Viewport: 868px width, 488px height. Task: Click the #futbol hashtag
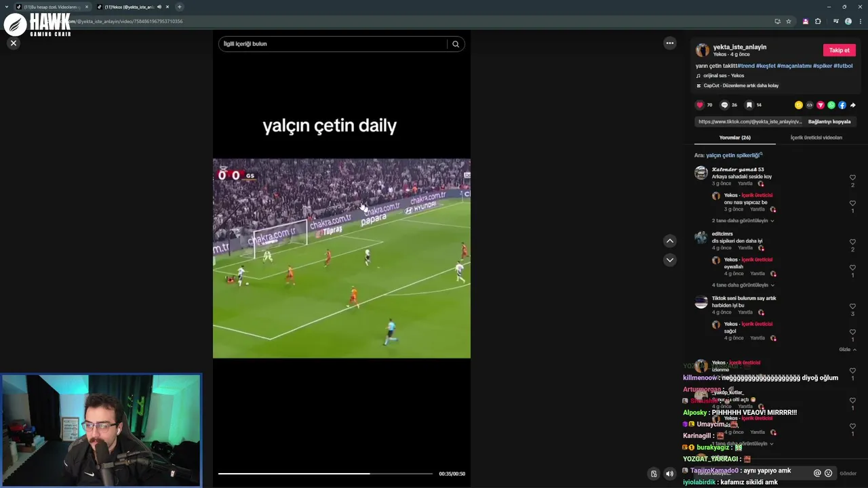pyautogui.click(x=843, y=66)
